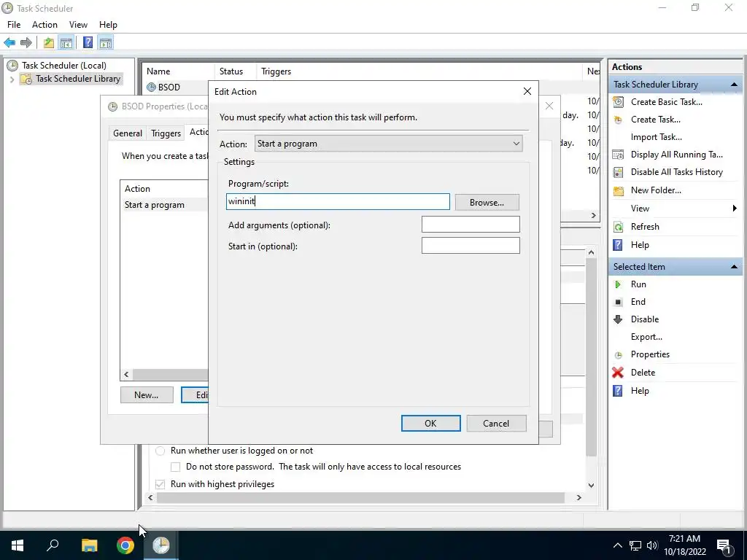Image resolution: width=747 pixels, height=560 pixels.
Task: Switch to Triggers tab in BSOD Properties
Action: click(x=166, y=133)
